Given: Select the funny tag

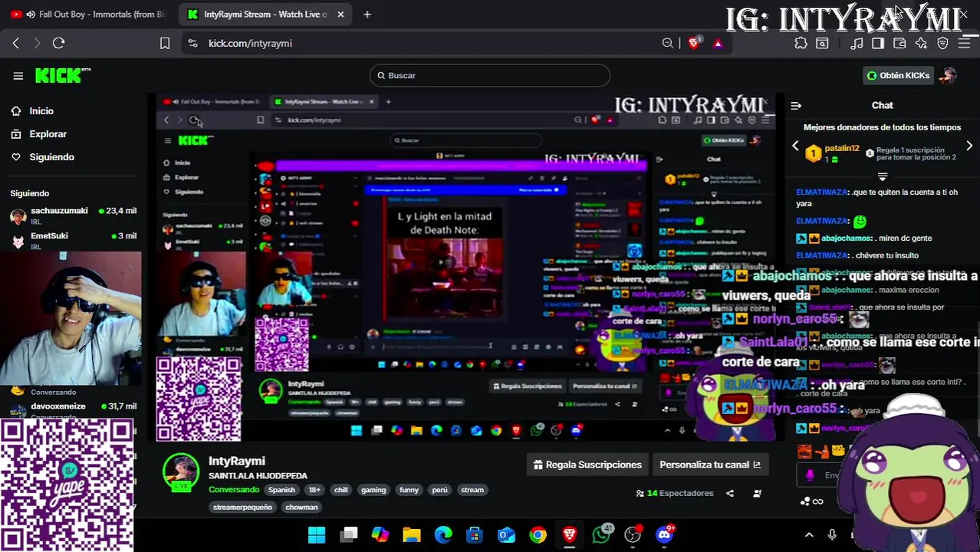Looking at the screenshot, I should click(x=409, y=490).
